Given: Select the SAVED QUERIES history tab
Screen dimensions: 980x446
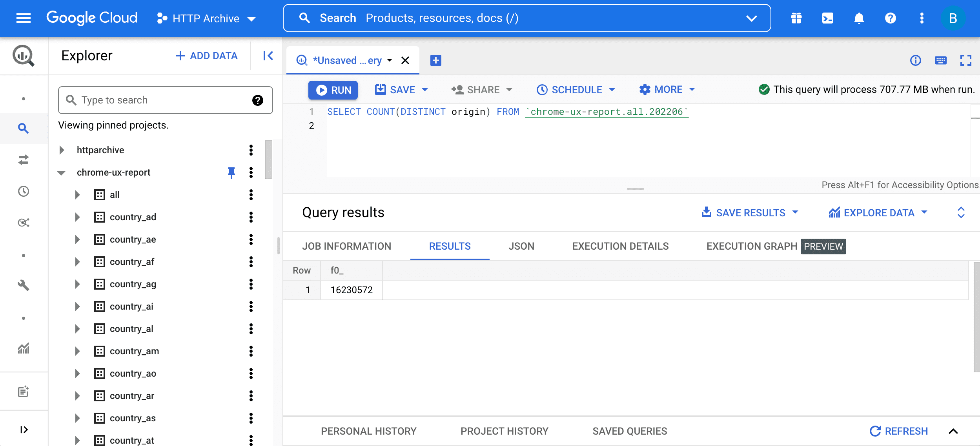Looking at the screenshot, I should point(629,430).
